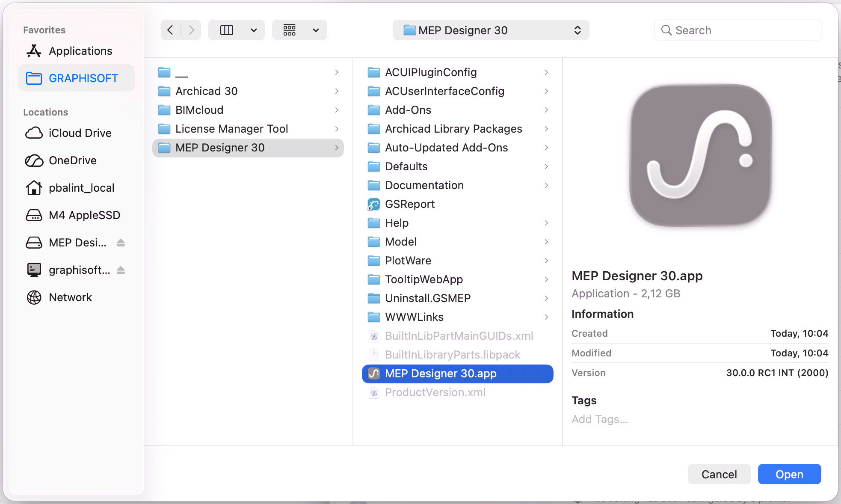Click the group-by grid icon
The width and height of the screenshot is (841, 504).
point(289,30)
